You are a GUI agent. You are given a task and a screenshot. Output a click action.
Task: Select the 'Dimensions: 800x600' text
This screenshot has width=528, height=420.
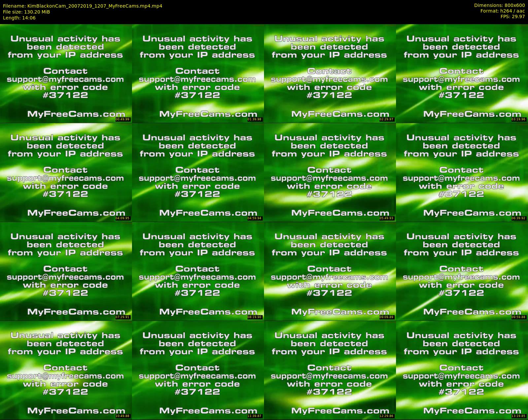pos(499,5)
